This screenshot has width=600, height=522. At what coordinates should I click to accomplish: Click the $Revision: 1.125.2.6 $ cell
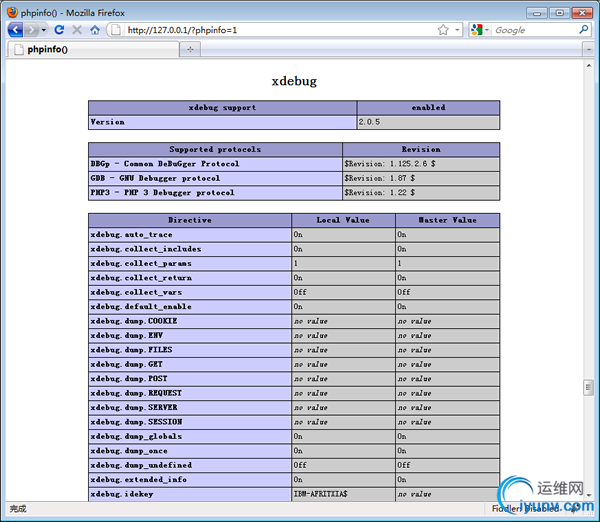421,164
